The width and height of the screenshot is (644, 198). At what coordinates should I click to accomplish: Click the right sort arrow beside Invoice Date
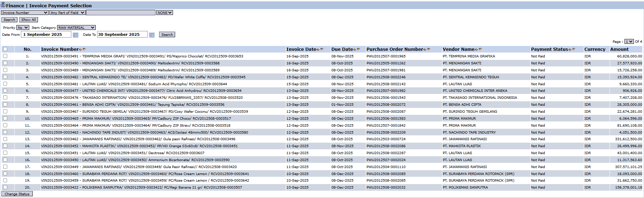(322, 49)
